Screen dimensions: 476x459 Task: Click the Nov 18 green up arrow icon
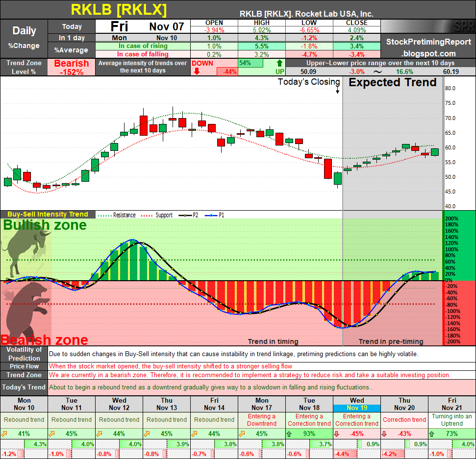289,434
